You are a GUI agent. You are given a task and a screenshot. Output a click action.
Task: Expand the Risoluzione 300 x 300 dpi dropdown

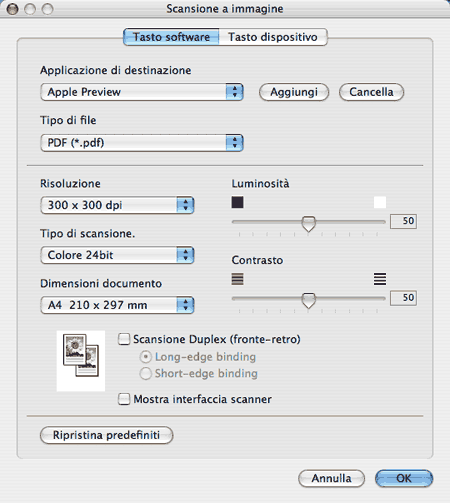pos(117,205)
